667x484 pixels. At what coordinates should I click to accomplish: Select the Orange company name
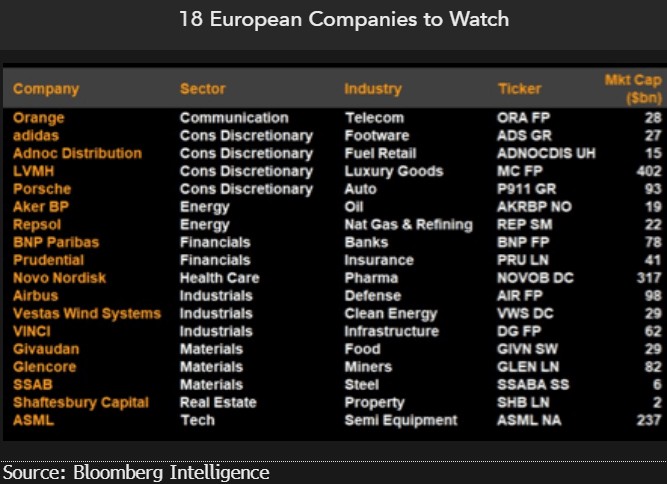pos(39,118)
